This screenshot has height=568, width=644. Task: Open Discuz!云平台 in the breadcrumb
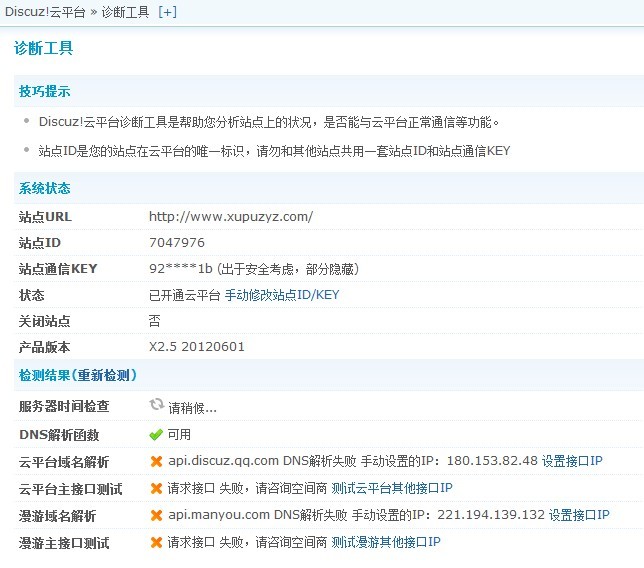(42, 10)
